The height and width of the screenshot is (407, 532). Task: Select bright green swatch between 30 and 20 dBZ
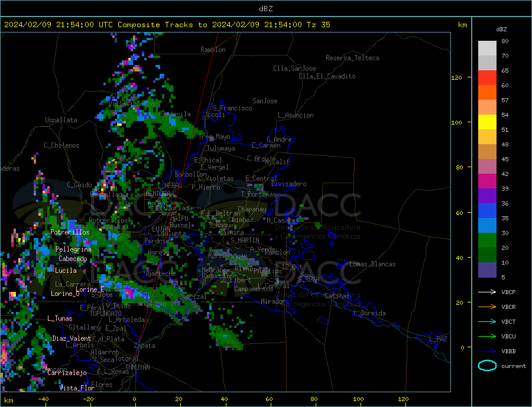click(x=487, y=240)
